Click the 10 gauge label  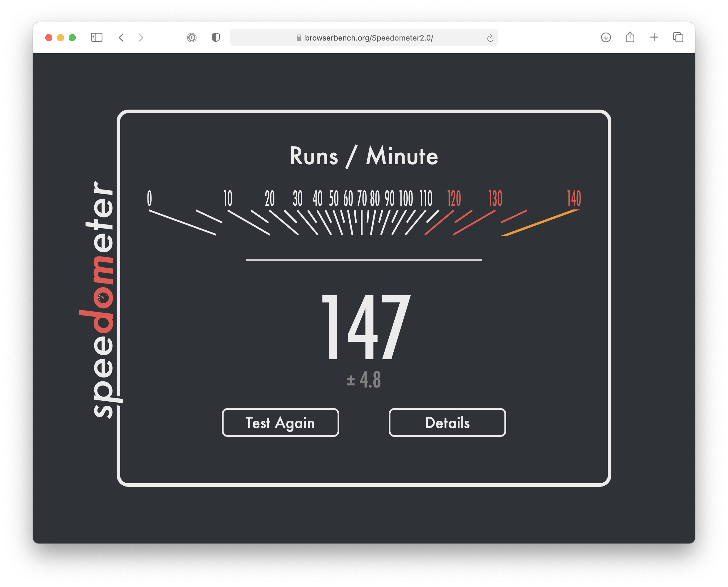coord(228,199)
